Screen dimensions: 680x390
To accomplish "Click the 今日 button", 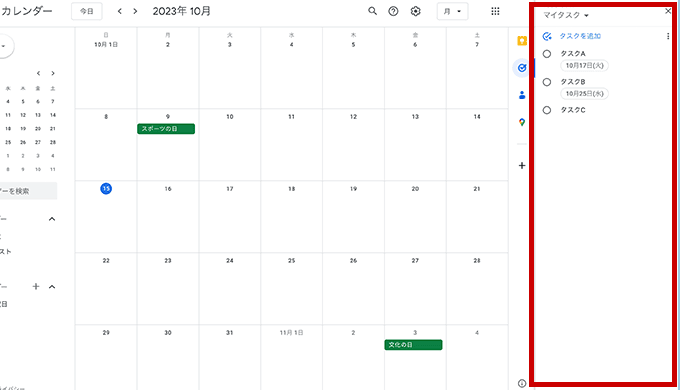I will pyautogui.click(x=87, y=11).
